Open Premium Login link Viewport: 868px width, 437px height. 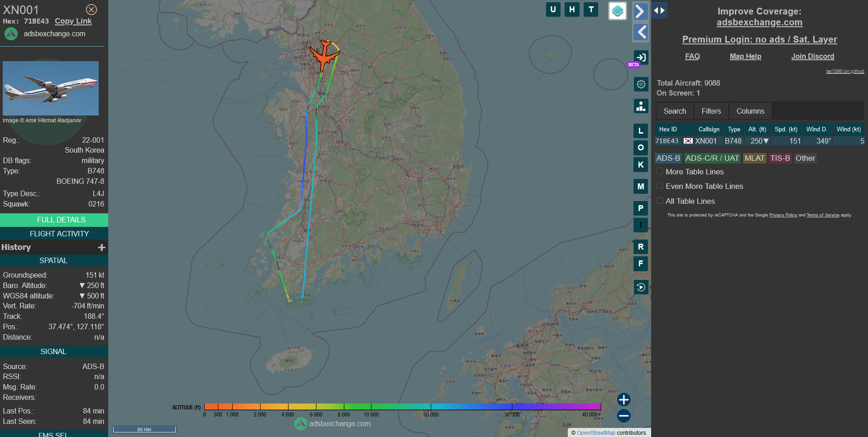759,39
